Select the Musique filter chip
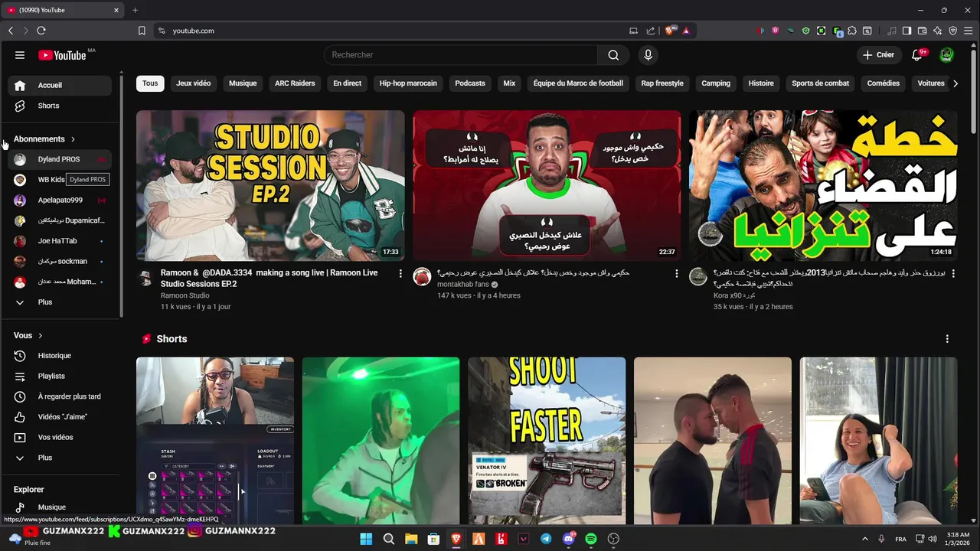Image resolution: width=980 pixels, height=551 pixels. (x=243, y=83)
